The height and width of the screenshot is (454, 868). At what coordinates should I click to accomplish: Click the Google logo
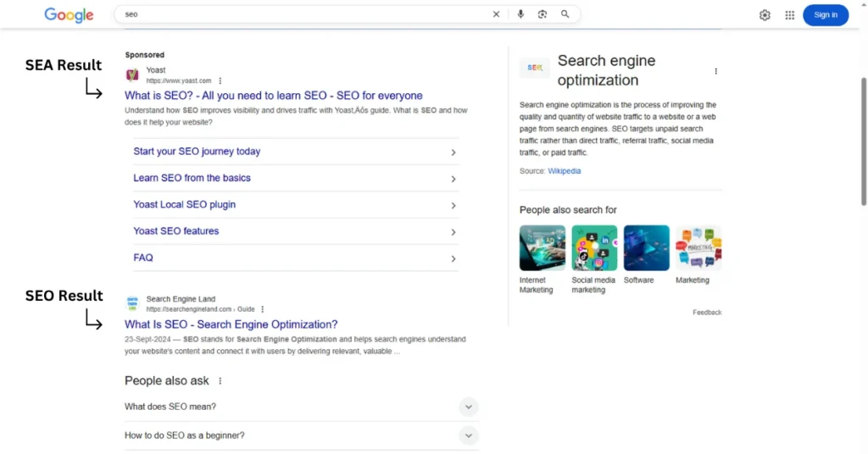pyautogui.click(x=69, y=14)
